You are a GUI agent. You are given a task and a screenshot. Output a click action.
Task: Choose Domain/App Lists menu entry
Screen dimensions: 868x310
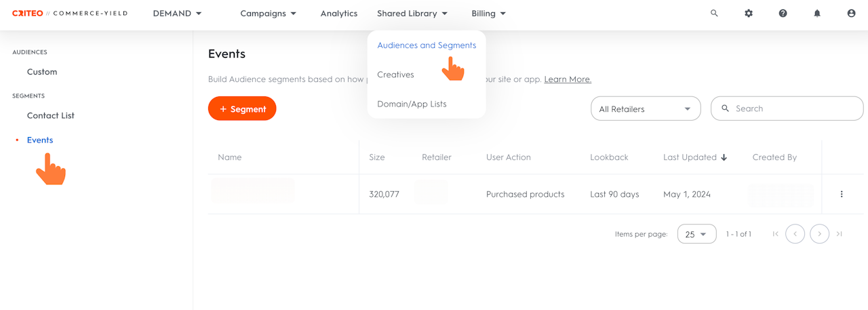click(x=412, y=104)
